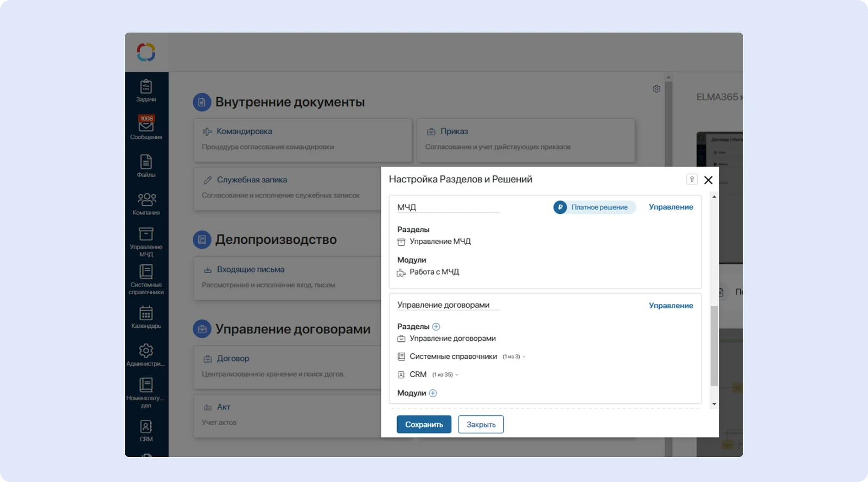Expand Системные справочники (1 из 3) dropdown
The width and height of the screenshot is (868, 482).
(x=514, y=357)
